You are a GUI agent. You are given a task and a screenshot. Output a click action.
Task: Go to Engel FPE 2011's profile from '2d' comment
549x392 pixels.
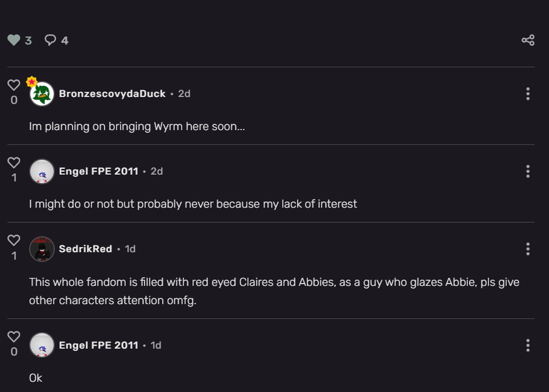(x=98, y=171)
